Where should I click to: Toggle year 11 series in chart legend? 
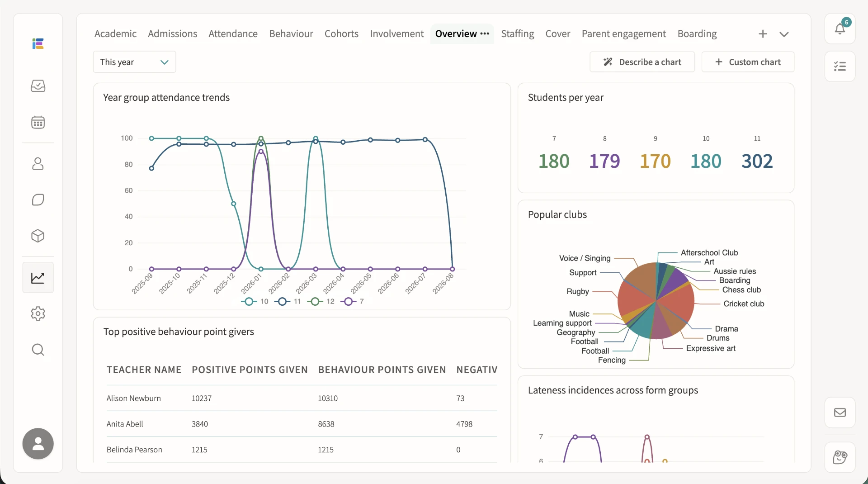pos(288,301)
